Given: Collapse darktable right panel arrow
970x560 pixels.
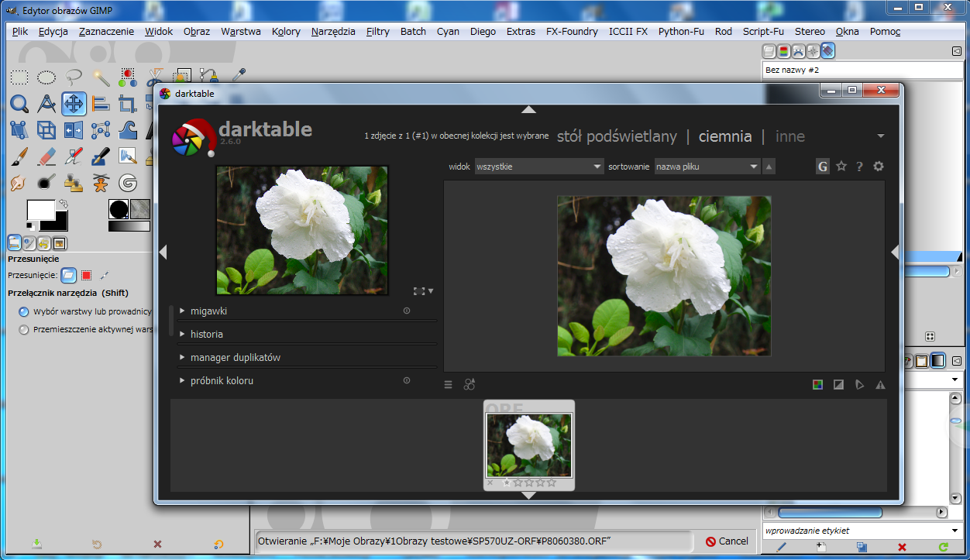Looking at the screenshot, I should coord(894,252).
